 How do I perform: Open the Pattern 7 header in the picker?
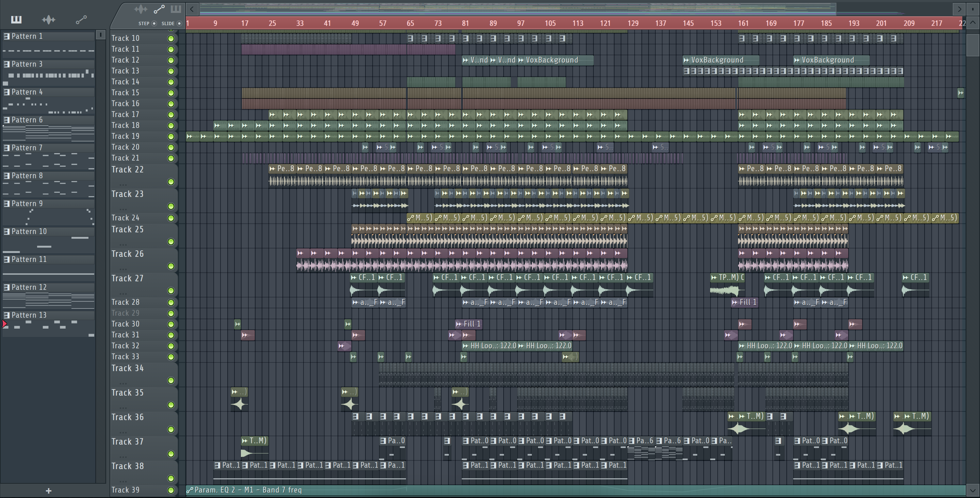click(48, 148)
